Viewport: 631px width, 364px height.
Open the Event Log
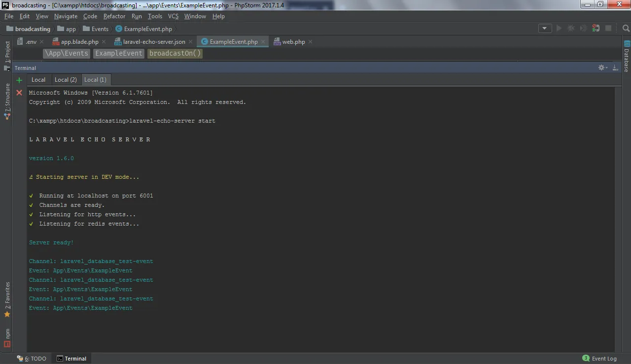[599, 359]
